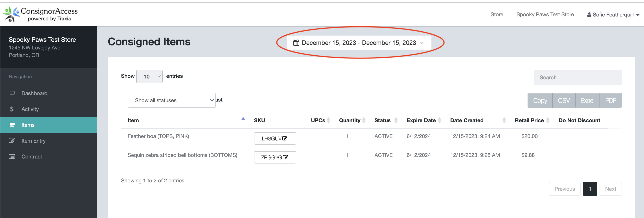Click expire date in Sequin zebra row
This screenshot has width=644, height=218.
pos(418,155)
